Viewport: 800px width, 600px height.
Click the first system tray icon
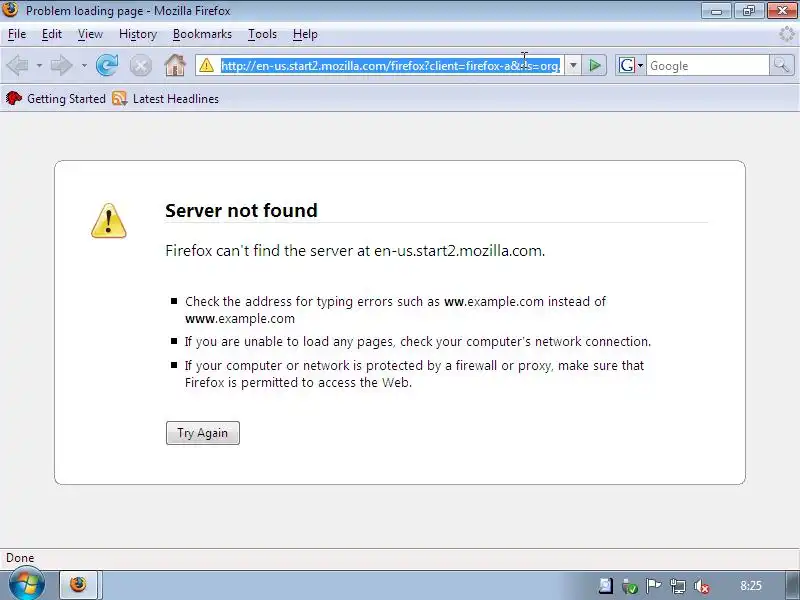coord(606,586)
